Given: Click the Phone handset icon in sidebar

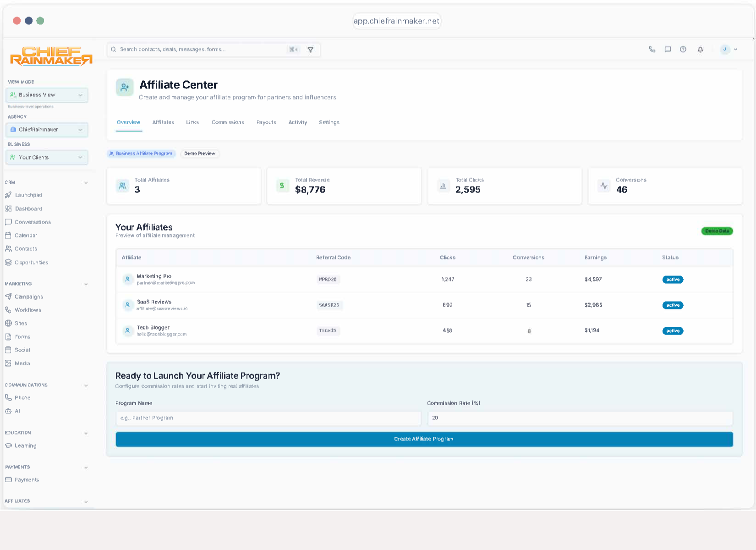Looking at the screenshot, I should [x=8, y=397].
